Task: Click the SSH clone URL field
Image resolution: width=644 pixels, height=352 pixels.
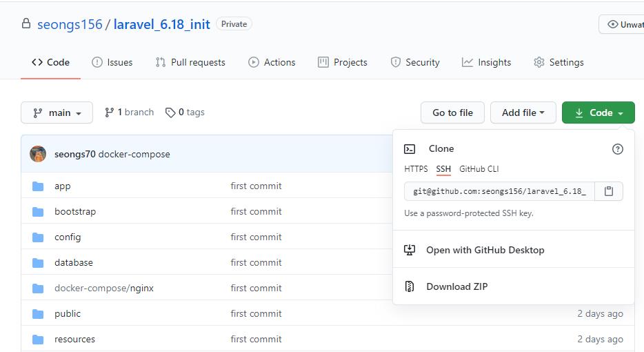Action: tap(499, 191)
